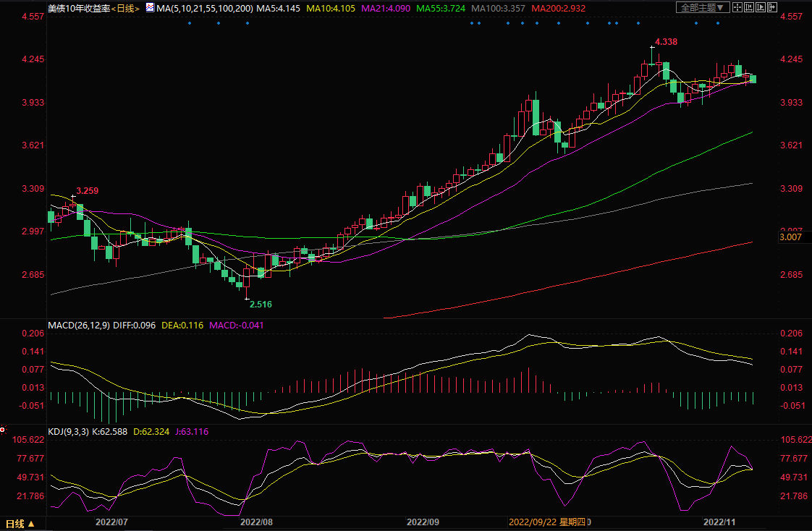
Task: Click the crosshair cursor icon in toolbar
Action: tap(737, 8)
